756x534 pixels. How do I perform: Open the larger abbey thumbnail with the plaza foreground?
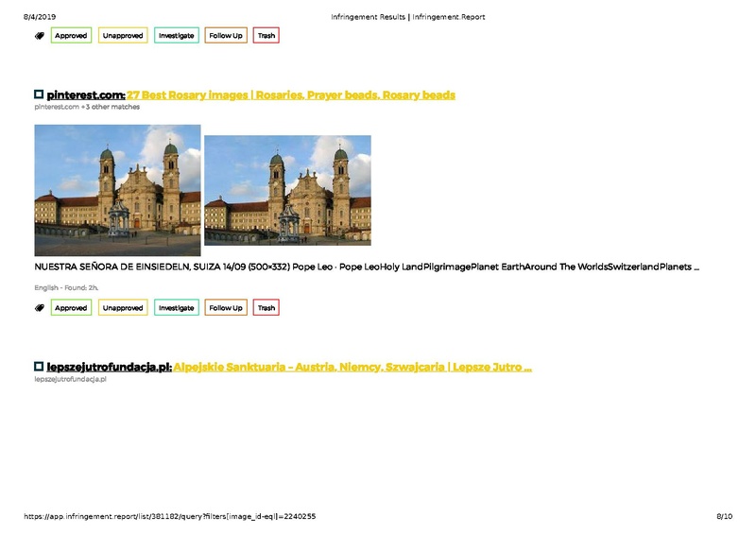pos(117,190)
